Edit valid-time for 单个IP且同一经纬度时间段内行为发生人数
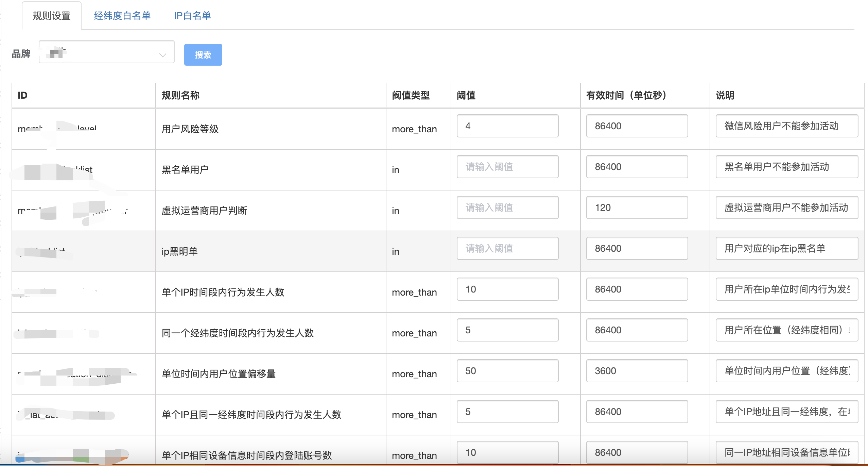This screenshot has width=868, height=466. (637, 412)
